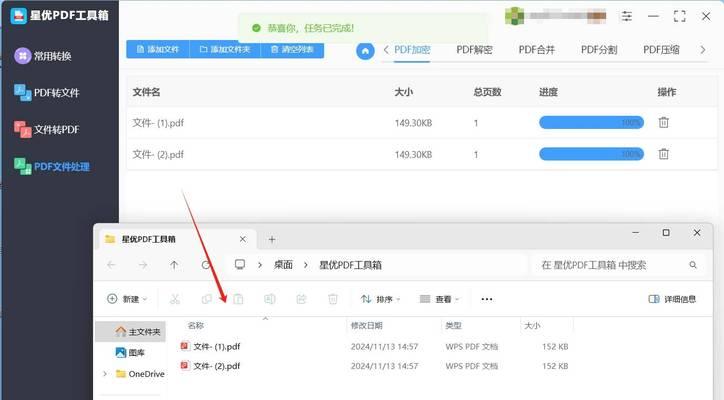
Task: Maximize the PDF toolbox window
Action: (x=680, y=16)
